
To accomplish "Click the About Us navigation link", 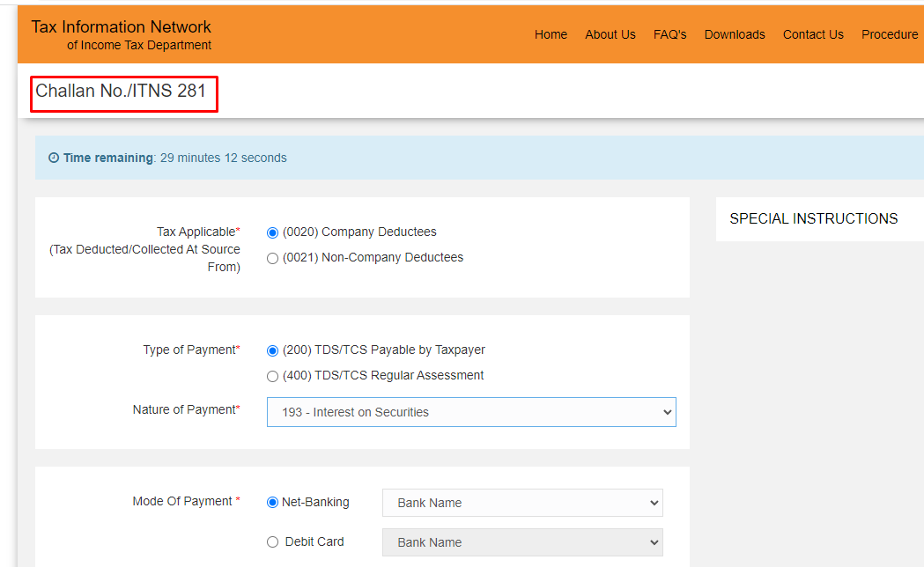I will coord(610,34).
